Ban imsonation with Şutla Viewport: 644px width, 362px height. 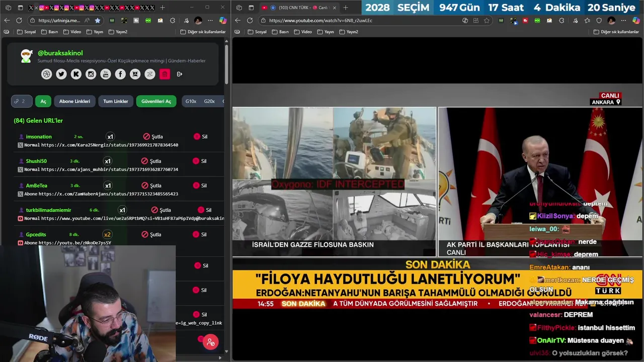coord(153,137)
